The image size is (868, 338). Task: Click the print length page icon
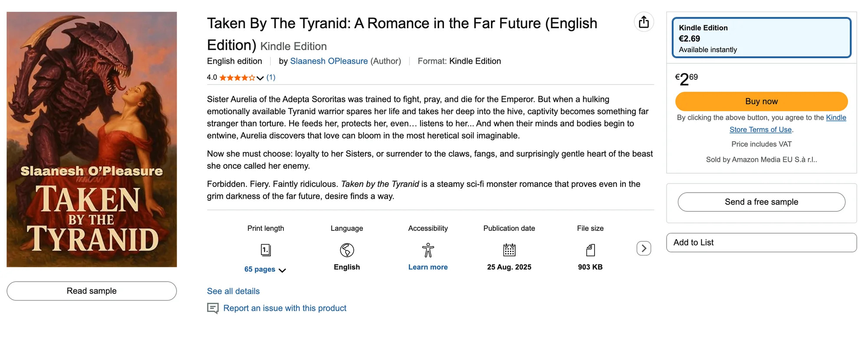tap(266, 250)
